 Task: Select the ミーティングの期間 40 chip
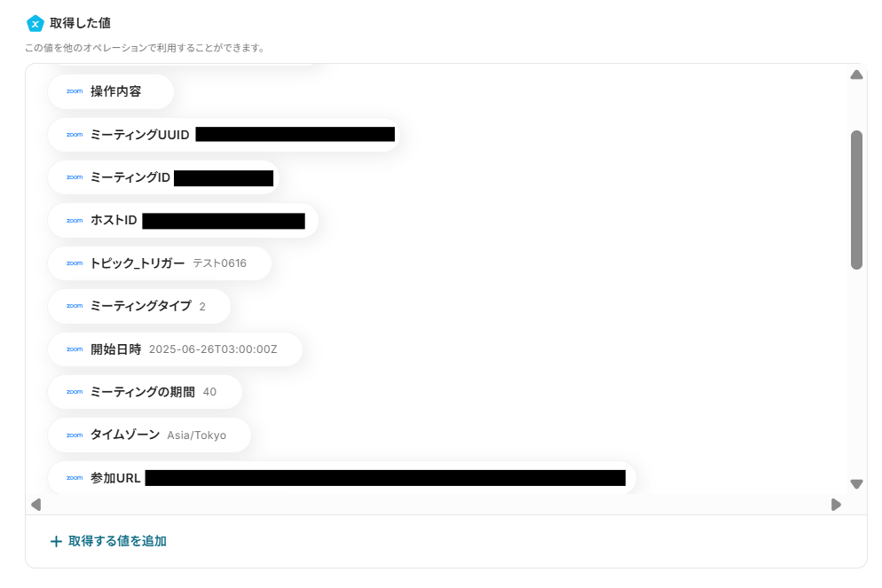(x=146, y=392)
